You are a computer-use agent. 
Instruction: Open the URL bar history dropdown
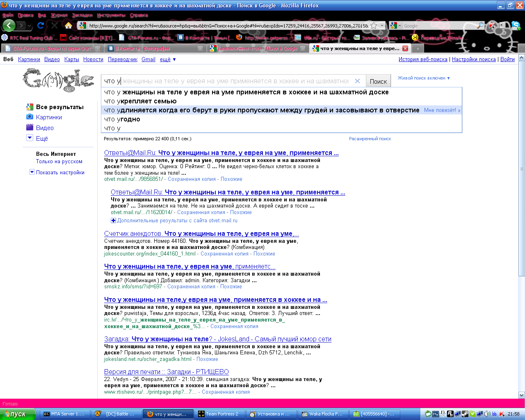(x=382, y=25)
